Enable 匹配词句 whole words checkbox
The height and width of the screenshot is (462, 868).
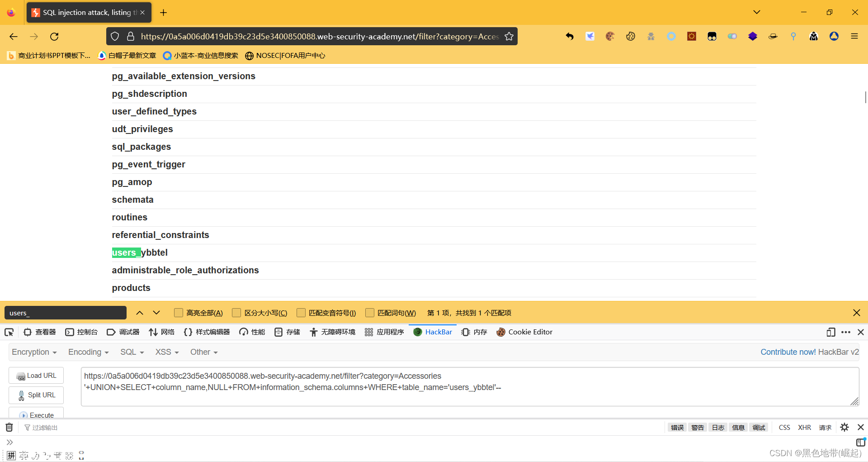point(370,313)
